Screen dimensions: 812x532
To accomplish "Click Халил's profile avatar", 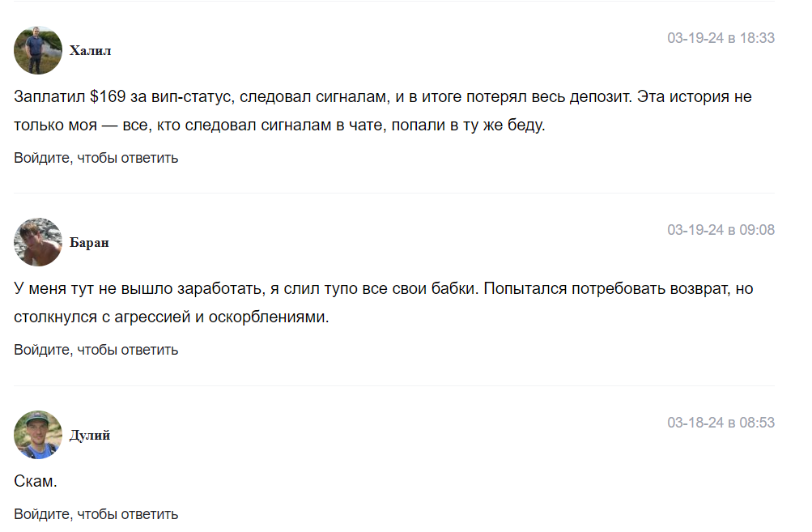I will tap(38, 50).
